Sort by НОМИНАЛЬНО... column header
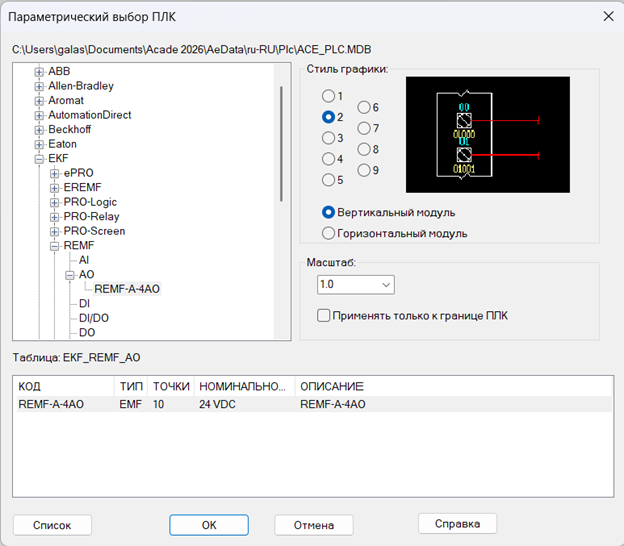 (245, 386)
